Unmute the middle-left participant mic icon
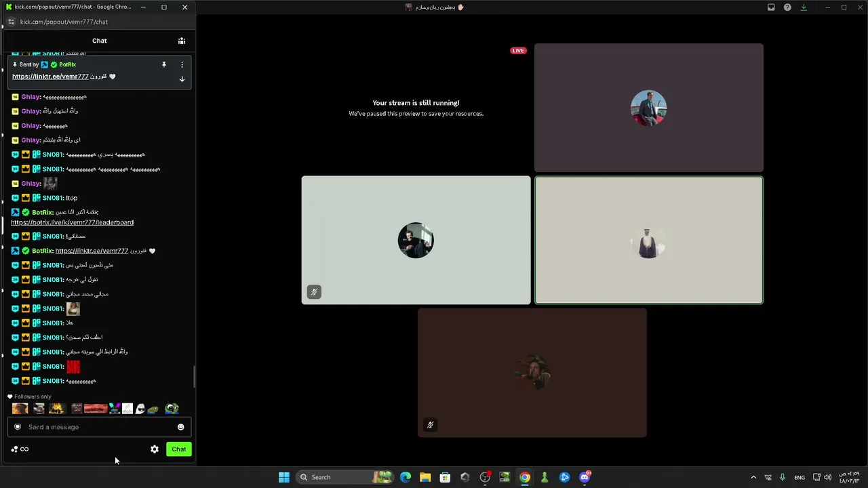 (x=314, y=292)
